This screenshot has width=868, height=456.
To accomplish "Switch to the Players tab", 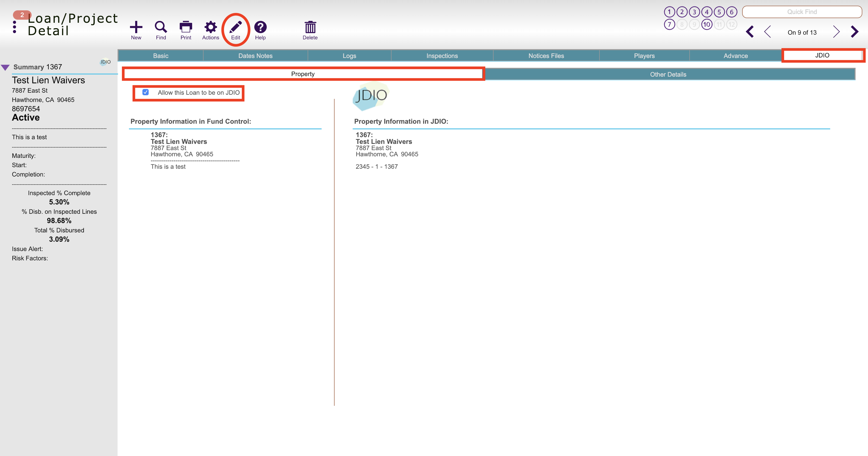I will click(x=644, y=56).
